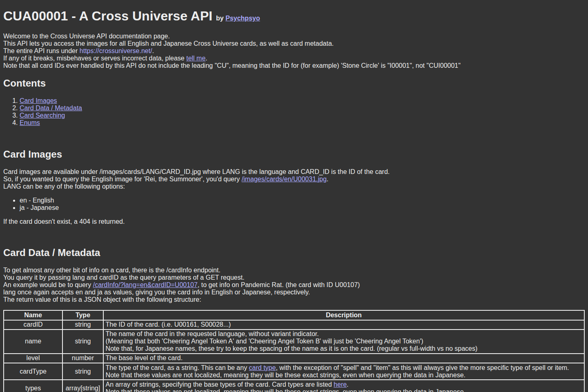
Task: Click the "here" link listing card types
Action: 340,384
